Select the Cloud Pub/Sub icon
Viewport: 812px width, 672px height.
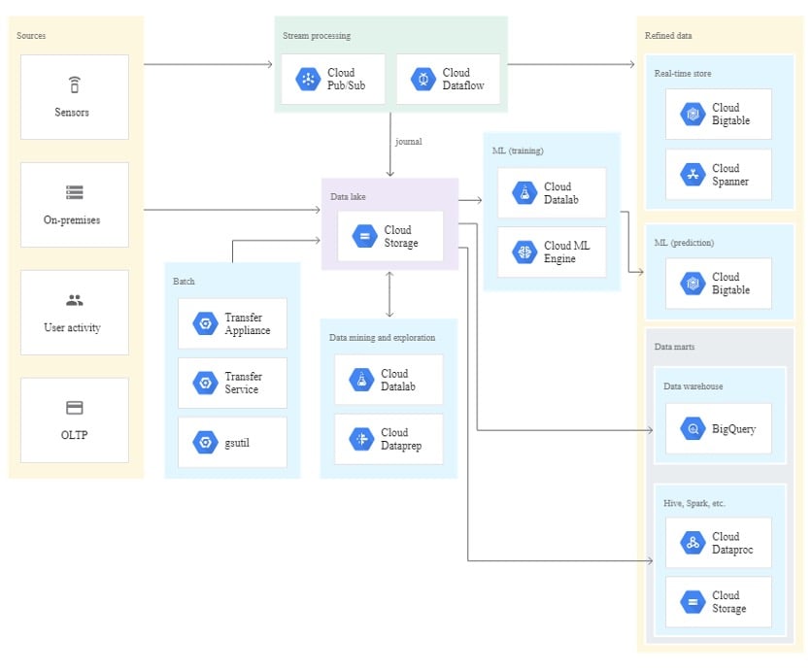tap(309, 79)
